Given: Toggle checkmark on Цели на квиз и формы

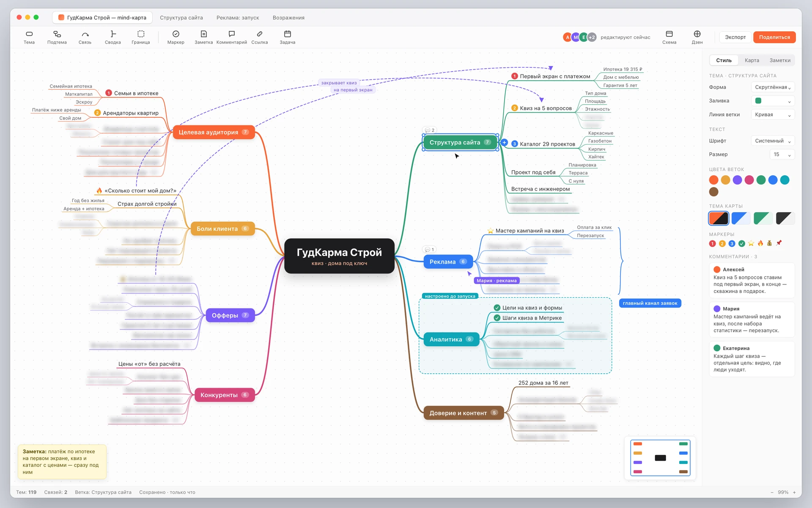Looking at the screenshot, I should pos(497,308).
